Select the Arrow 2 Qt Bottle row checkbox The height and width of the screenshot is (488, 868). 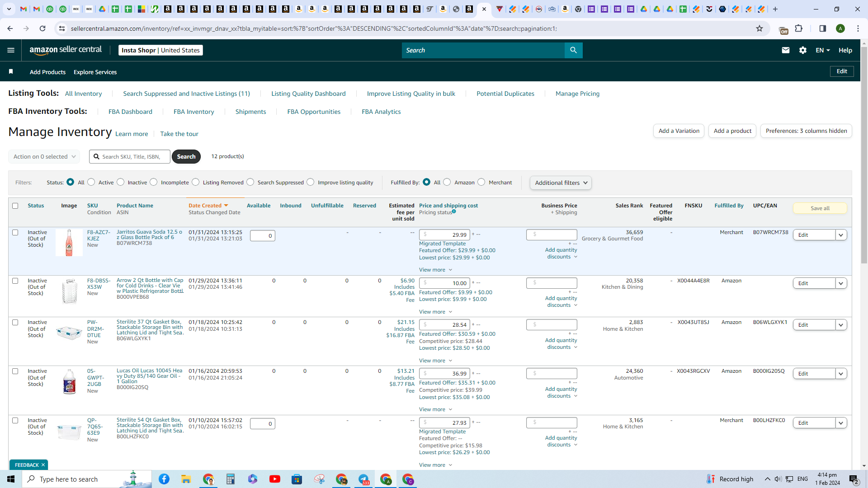point(15,281)
